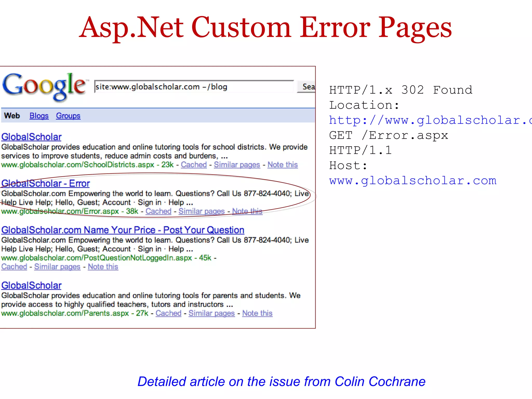Click Note this for SchoolDistricts.aspx result

283,165
